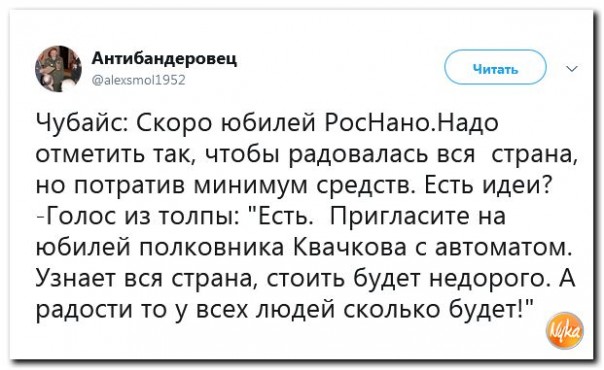The height and width of the screenshot is (370, 604).
Task: Click the word РосНано.Надо in the tweet
Action: pyautogui.click(x=413, y=123)
